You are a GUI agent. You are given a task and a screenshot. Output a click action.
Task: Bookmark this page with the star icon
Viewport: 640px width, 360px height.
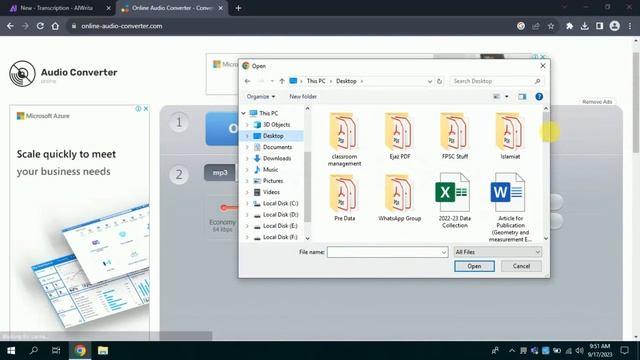click(x=551, y=26)
